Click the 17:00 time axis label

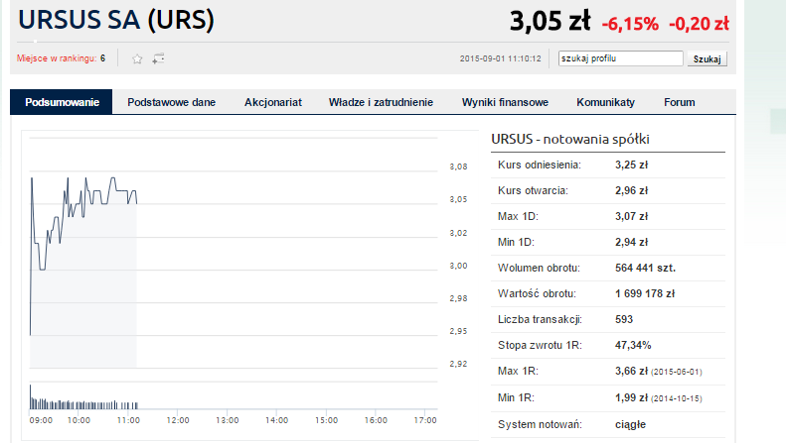(x=425, y=420)
